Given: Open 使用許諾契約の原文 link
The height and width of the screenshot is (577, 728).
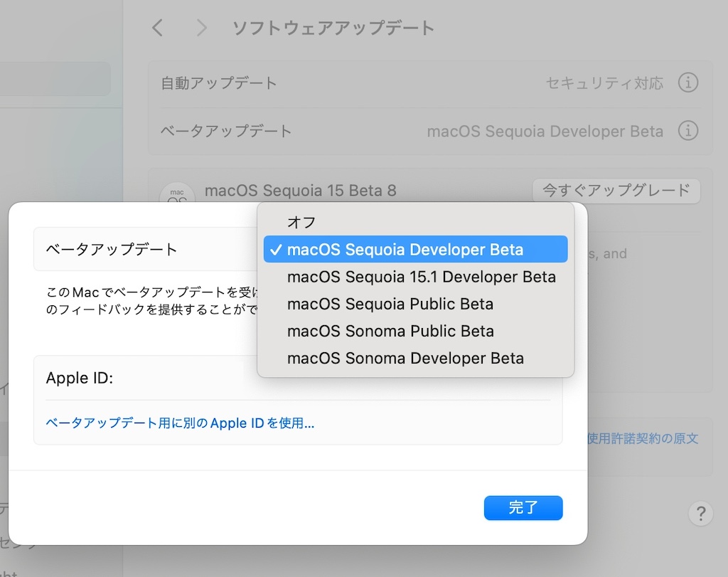Looking at the screenshot, I should pyautogui.click(x=643, y=438).
